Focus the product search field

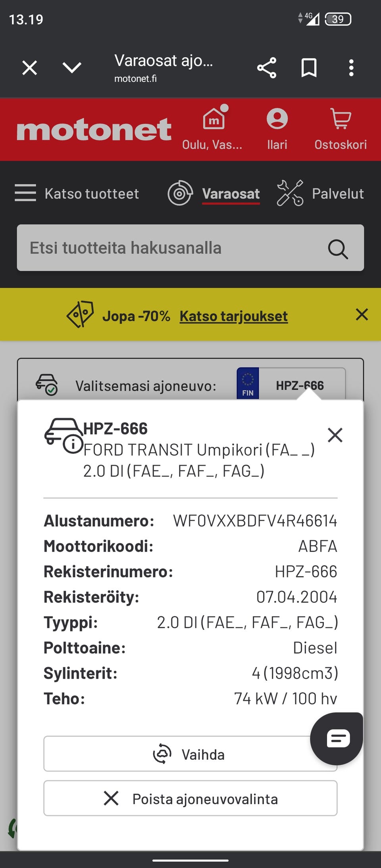coord(171,248)
